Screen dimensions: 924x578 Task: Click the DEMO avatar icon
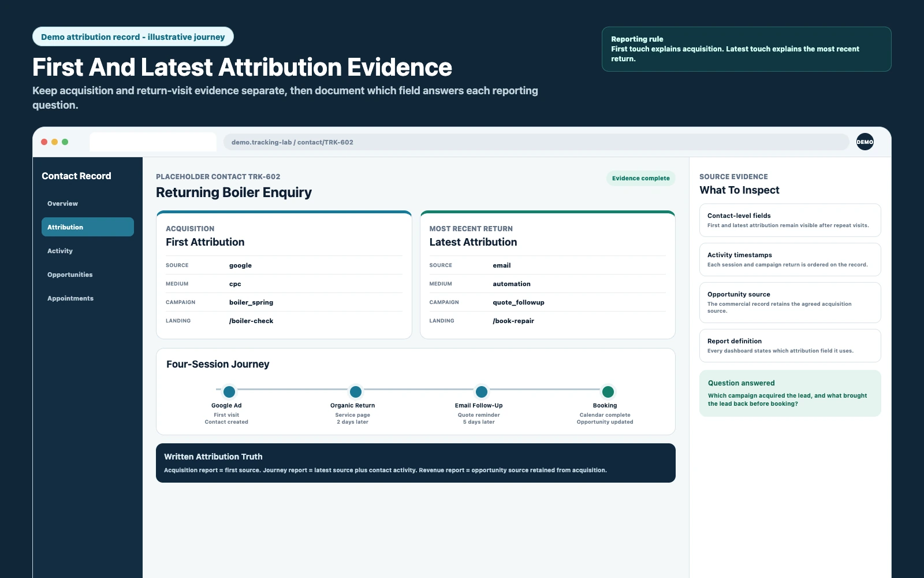(865, 142)
